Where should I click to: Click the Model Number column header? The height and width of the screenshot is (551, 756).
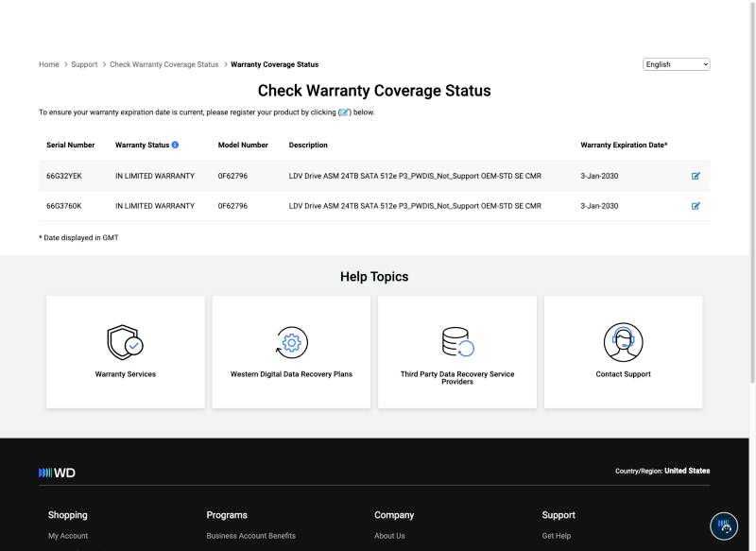click(243, 146)
